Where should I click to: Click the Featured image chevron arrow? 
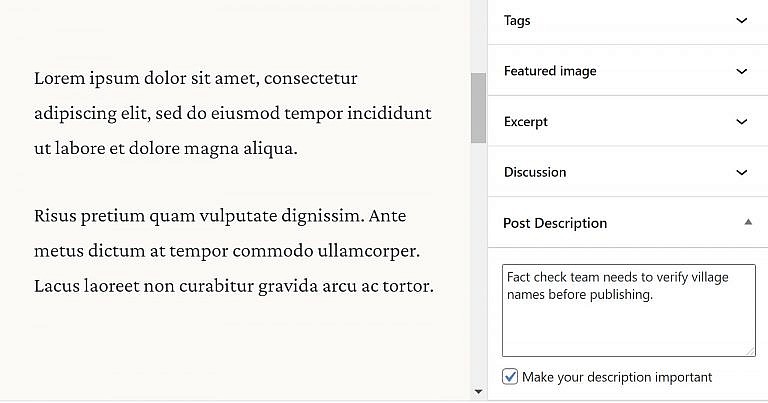741,71
